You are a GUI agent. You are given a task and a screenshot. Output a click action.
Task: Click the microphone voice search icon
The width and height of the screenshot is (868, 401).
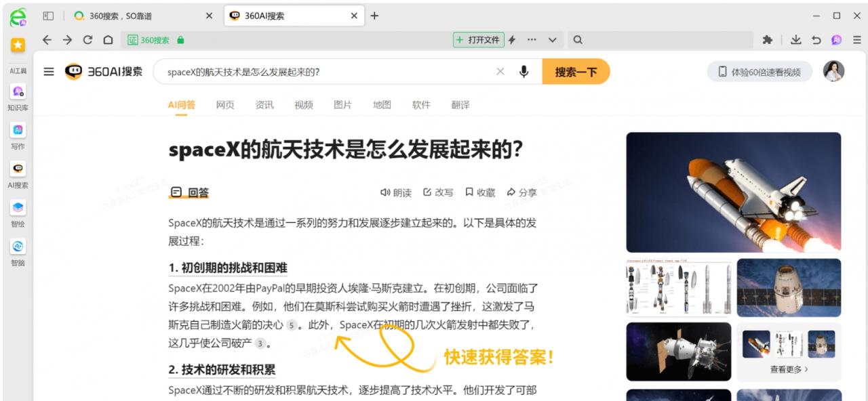pyautogui.click(x=524, y=72)
